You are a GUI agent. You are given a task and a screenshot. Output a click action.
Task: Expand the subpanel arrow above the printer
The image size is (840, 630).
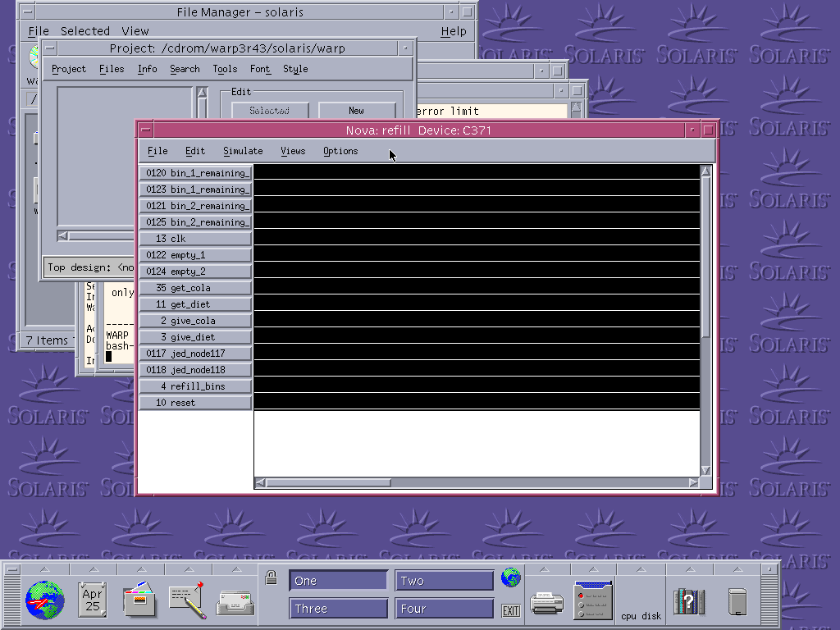(546, 569)
